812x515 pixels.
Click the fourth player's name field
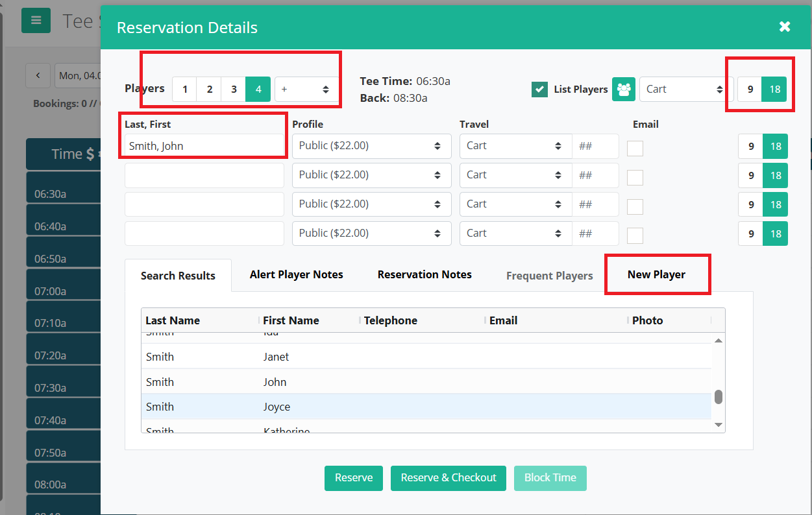pos(204,234)
